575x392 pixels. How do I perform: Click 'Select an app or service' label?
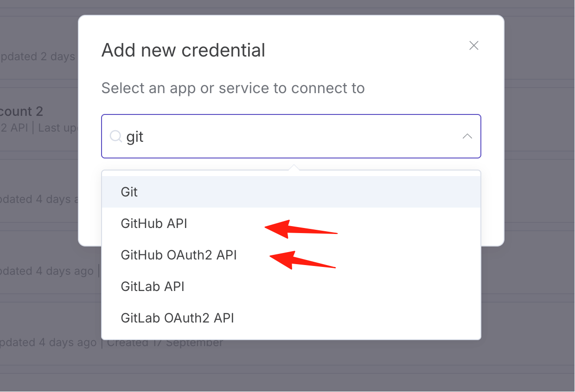coord(233,88)
